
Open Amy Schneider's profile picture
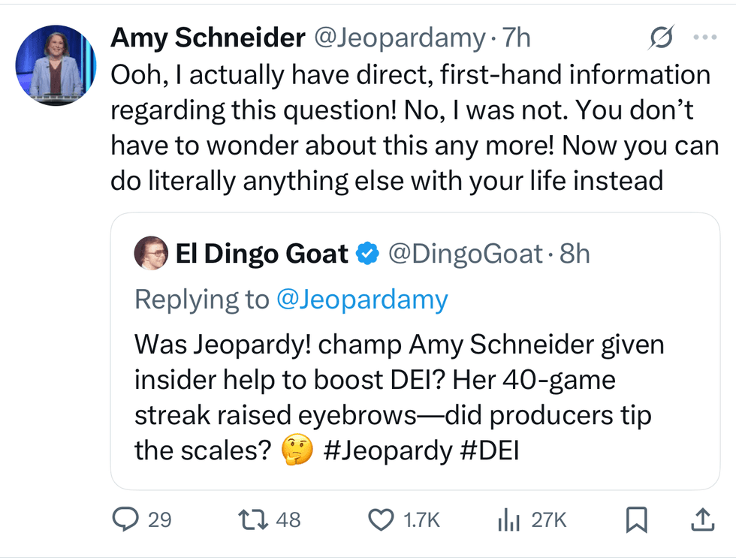tap(56, 65)
